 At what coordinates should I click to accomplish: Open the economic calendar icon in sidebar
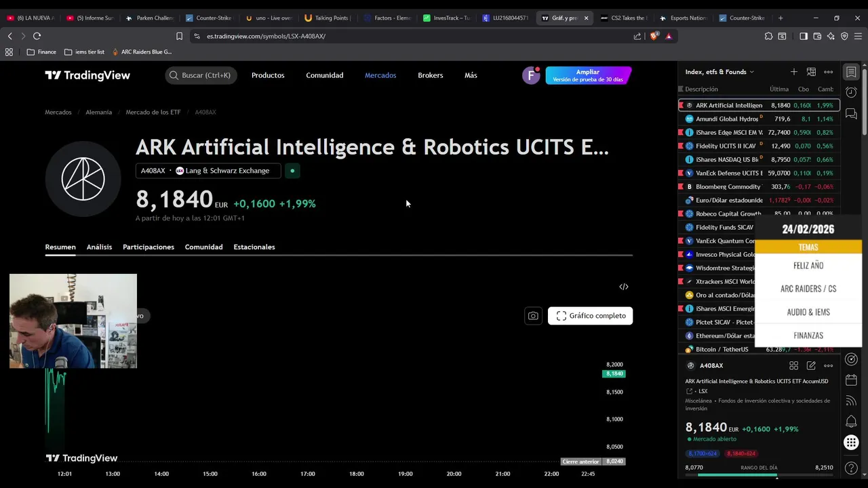[851, 380]
